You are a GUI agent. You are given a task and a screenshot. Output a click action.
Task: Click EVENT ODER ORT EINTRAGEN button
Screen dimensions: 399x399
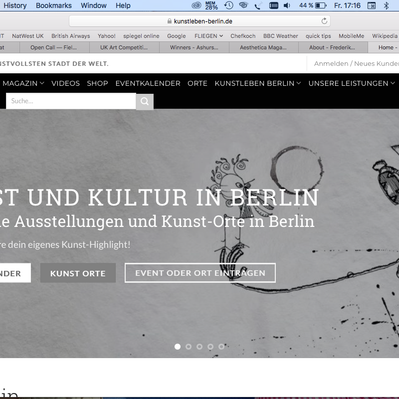200,273
